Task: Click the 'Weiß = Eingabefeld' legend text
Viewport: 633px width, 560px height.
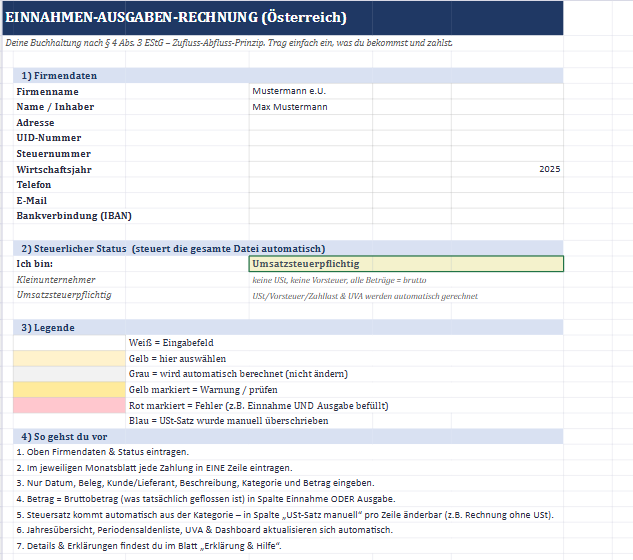Action: click(x=171, y=343)
